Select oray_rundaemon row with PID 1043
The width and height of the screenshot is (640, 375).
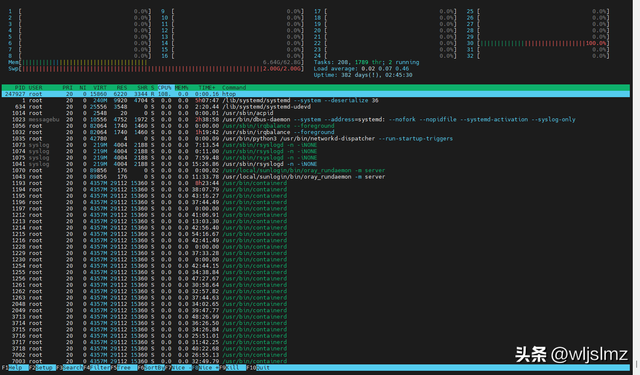click(316, 177)
